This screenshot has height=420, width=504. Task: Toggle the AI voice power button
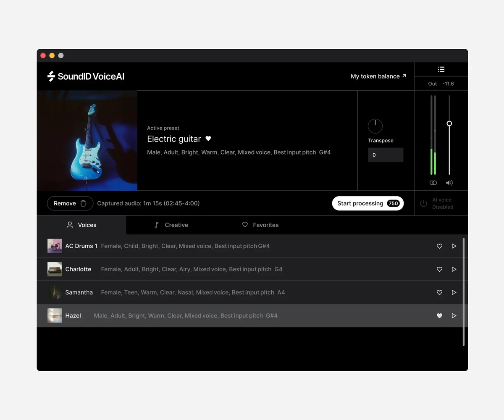click(424, 203)
